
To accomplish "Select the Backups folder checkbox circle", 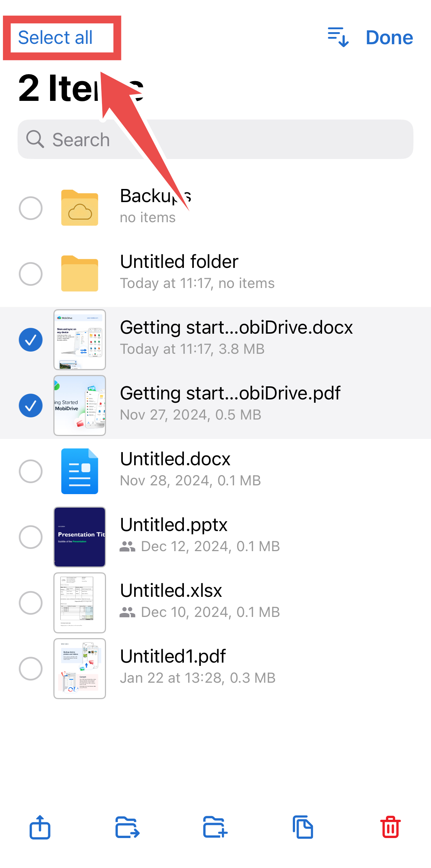I will [x=31, y=208].
